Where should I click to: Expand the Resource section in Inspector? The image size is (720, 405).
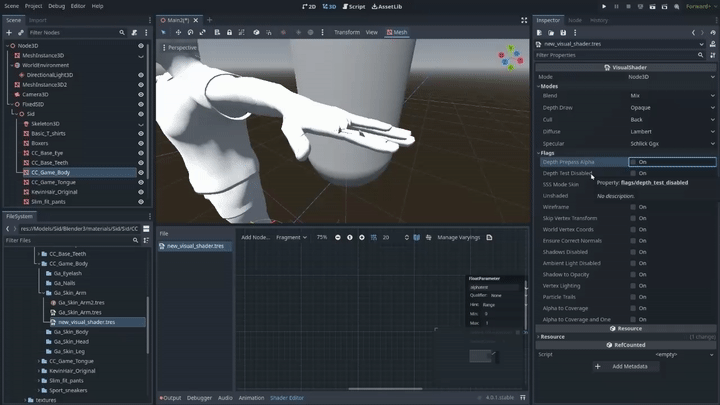click(x=552, y=337)
